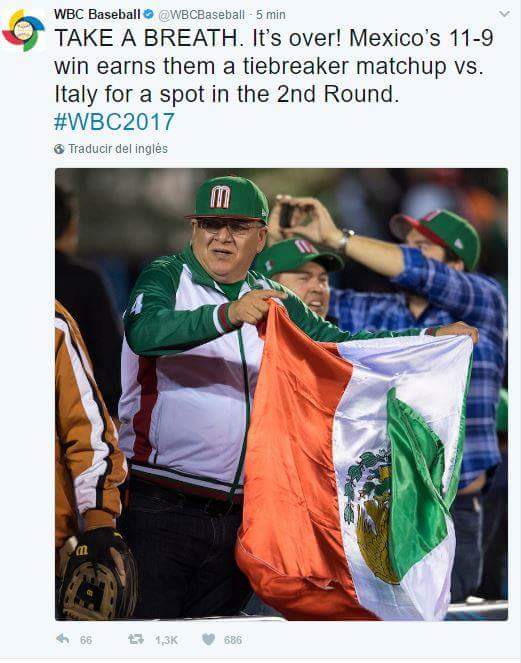Open the @WBCBaseball handle link
Image resolution: width=521 pixels, height=663 pixels.
[201, 15]
